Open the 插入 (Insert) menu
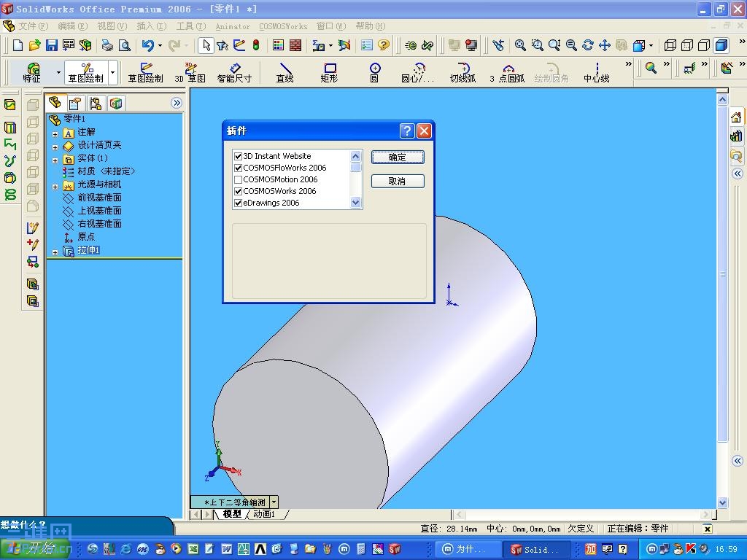 (152, 26)
